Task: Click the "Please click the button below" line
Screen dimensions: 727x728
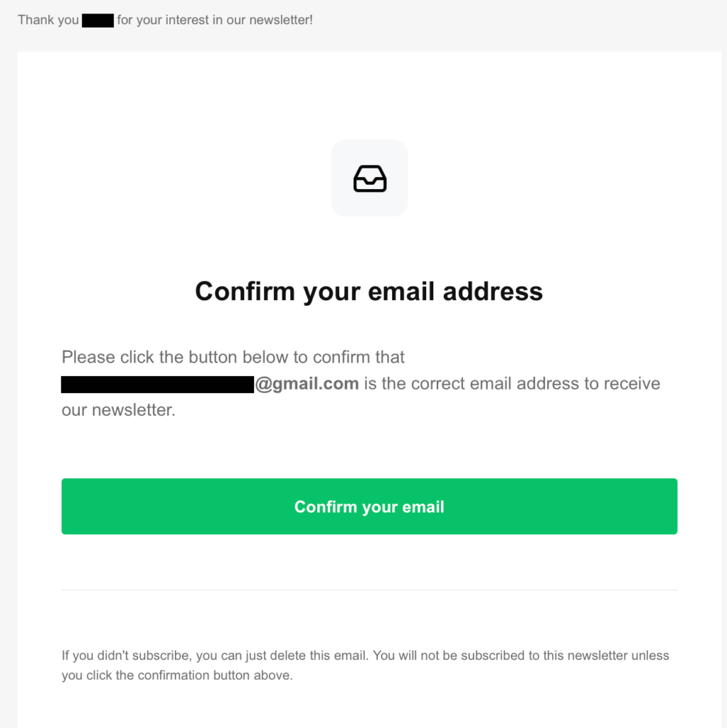Action: (x=233, y=357)
